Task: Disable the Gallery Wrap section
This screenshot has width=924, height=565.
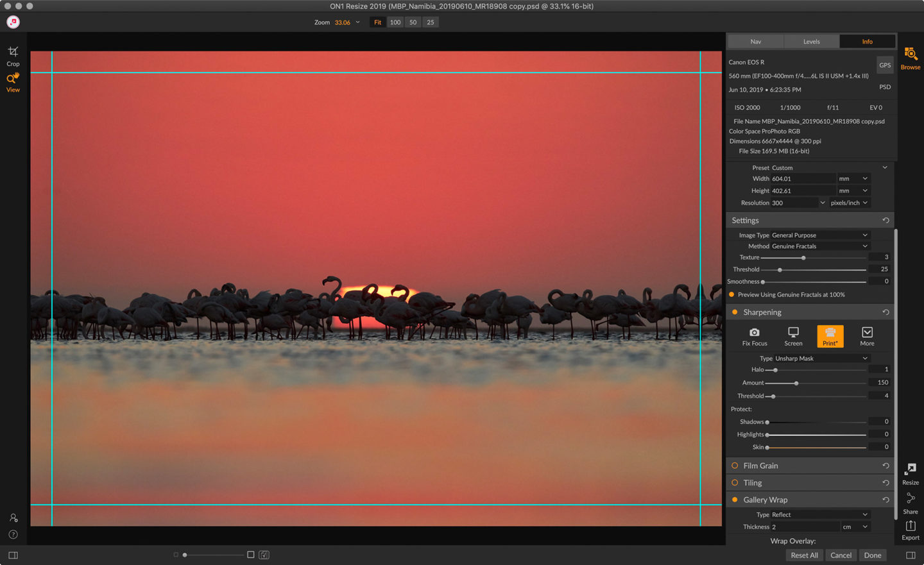Action: [x=735, y=500]
